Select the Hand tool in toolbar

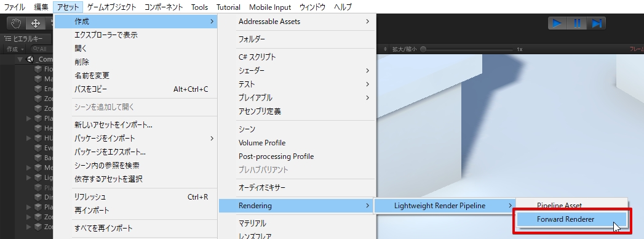17,23
